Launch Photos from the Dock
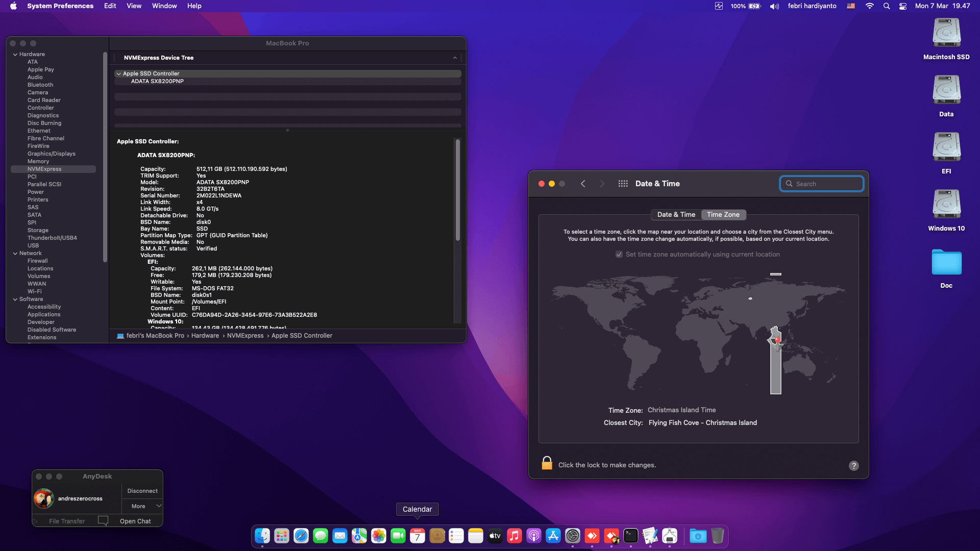This screenshot has height=551, width=980. pyautogui.click(x=379, y=536)
